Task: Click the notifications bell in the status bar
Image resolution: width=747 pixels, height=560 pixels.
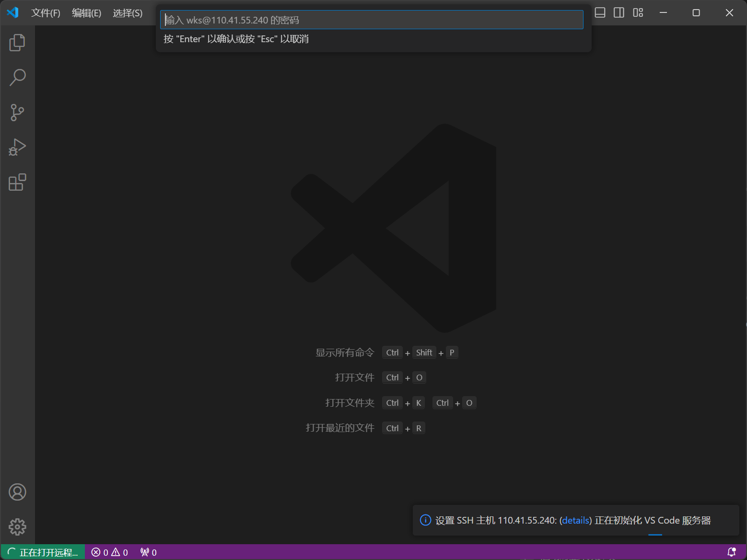Action: [731, 552]
